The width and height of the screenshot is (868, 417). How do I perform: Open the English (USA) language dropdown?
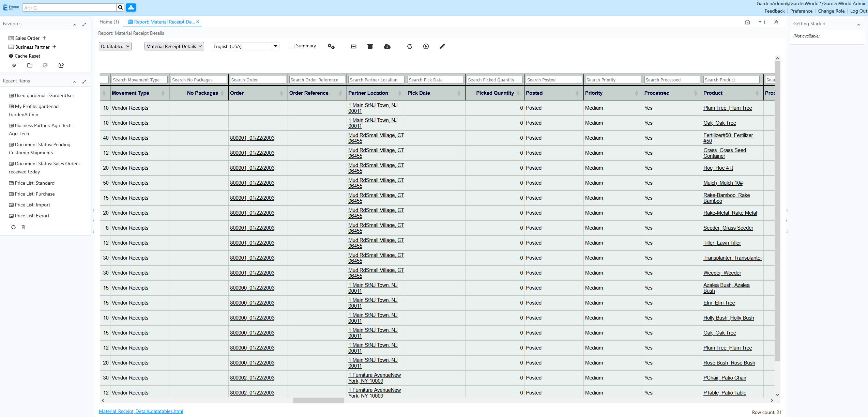point(245,46)
